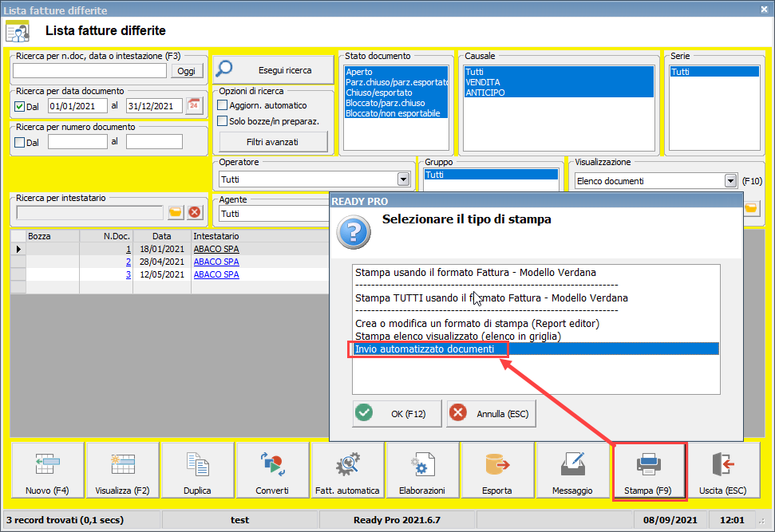Launch Fatt. automatica invoicing
The height and width of the screenshot is (532, 775).
click(347, 470)
